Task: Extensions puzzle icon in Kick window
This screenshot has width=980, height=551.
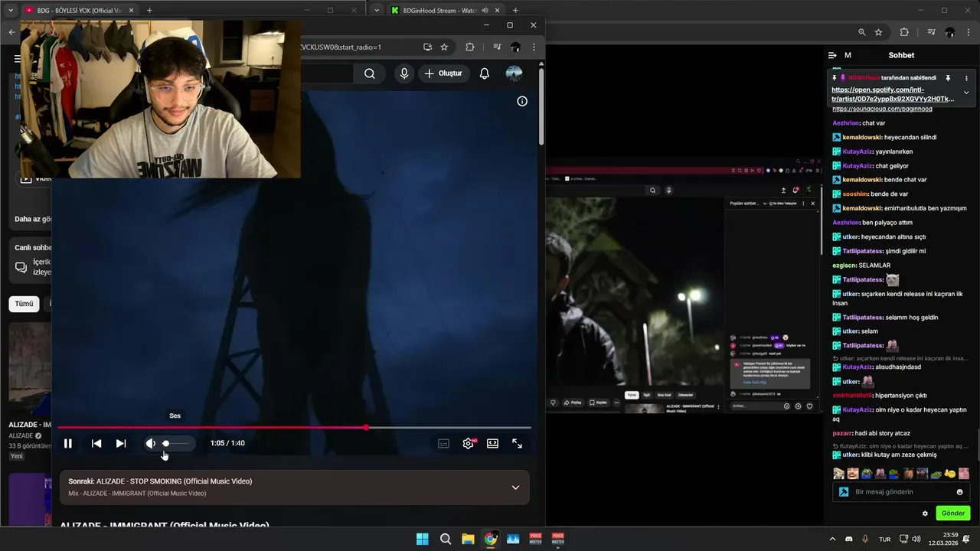Action: click(x=904, y=32)
